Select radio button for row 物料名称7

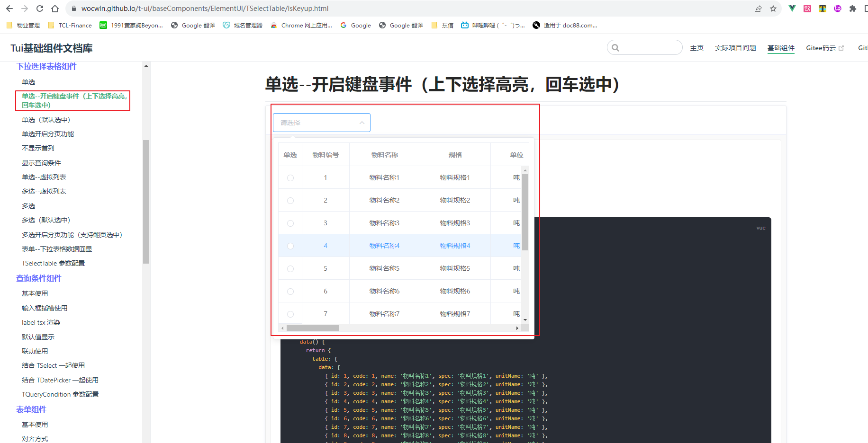coord(290,314)
